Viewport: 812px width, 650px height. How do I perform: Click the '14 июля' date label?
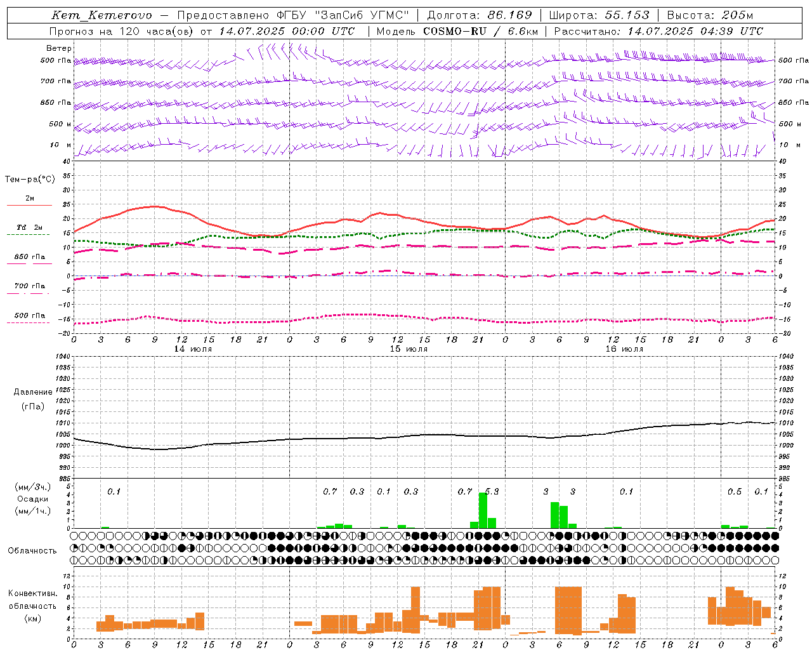[193, 349]
